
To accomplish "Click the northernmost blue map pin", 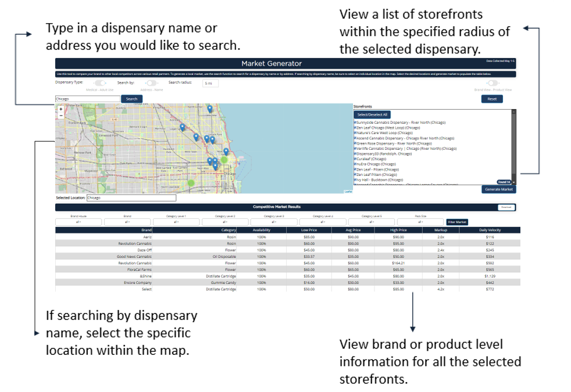I will point(210,109).
